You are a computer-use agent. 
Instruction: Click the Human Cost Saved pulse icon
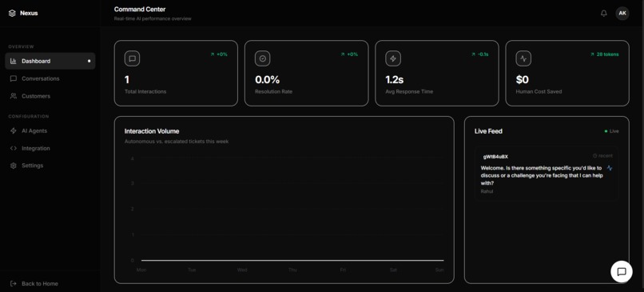(523, 58)
